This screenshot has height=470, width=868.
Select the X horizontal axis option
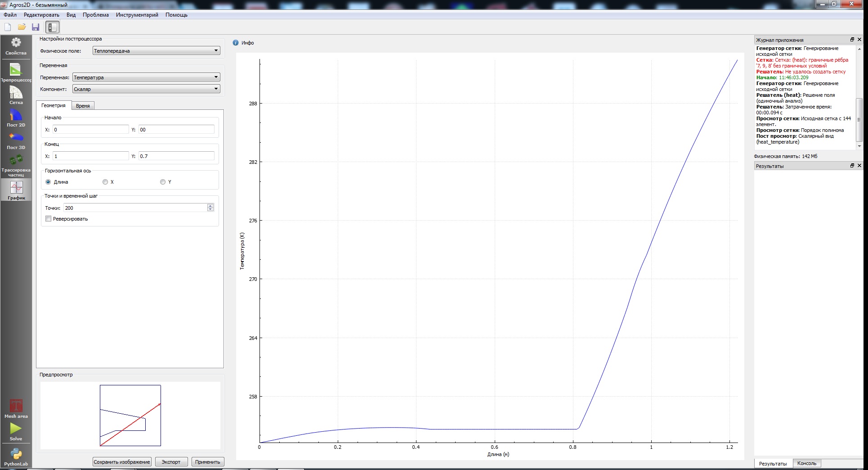pyautogui.click(x=105, y=182)
